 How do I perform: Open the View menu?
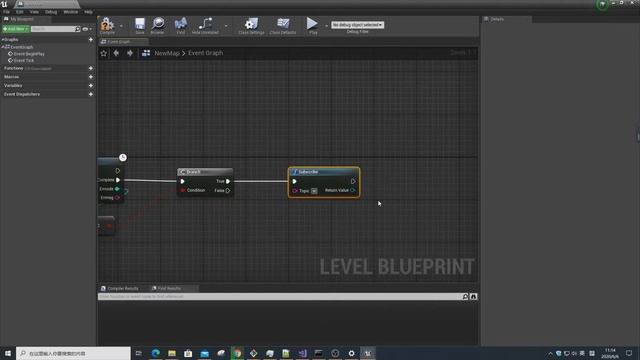pos(34,12)
